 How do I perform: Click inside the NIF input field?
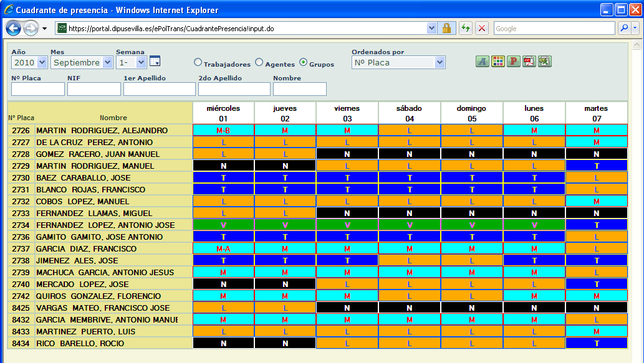pyautogui.click(x=95, y=88)
